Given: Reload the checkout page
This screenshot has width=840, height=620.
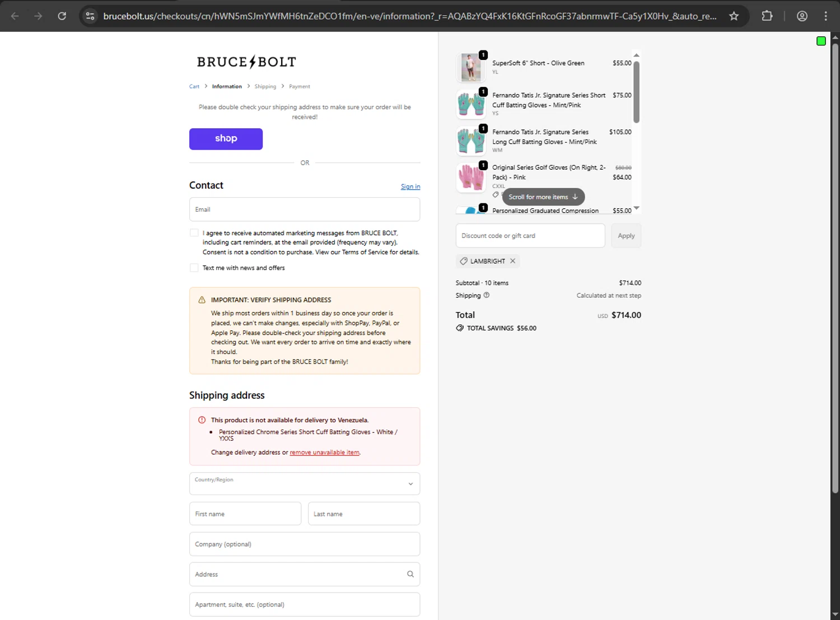Looking at the screenshot, I should coord(62,16).
